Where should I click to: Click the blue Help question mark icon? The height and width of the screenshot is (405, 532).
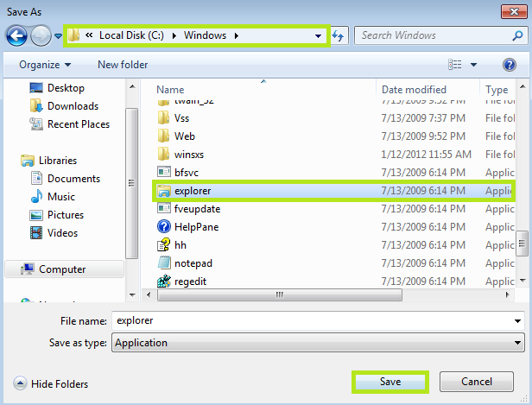pos(510,65)
